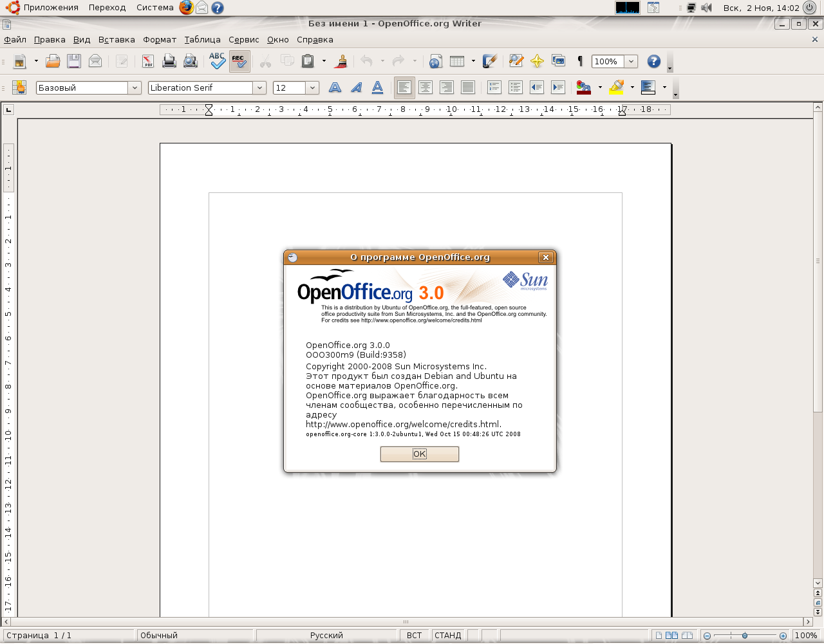Open the paragraph style dropdown showing Базовый
The height and width of the screenshot is (644, 824).
135,87
